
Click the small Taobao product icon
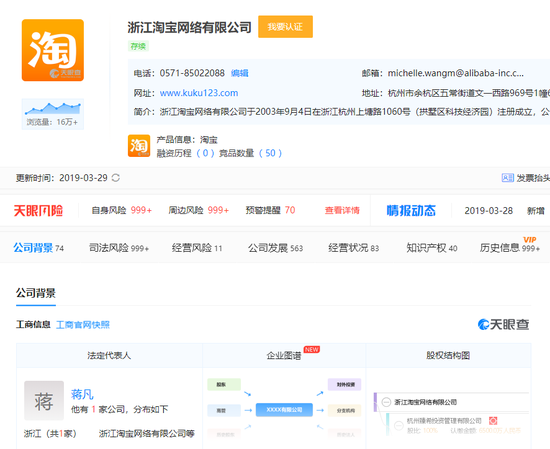tap(139, 146)
